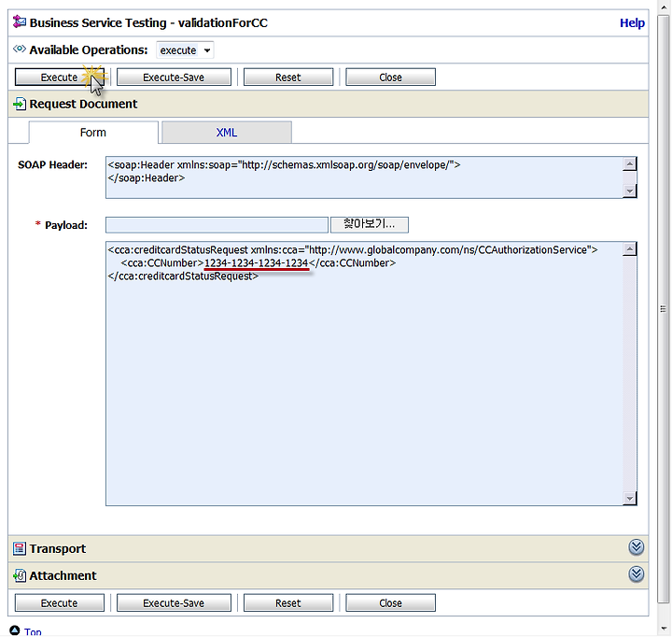Open the Available Operations execute dropdown
672x637 pixels.
point(185,50)
